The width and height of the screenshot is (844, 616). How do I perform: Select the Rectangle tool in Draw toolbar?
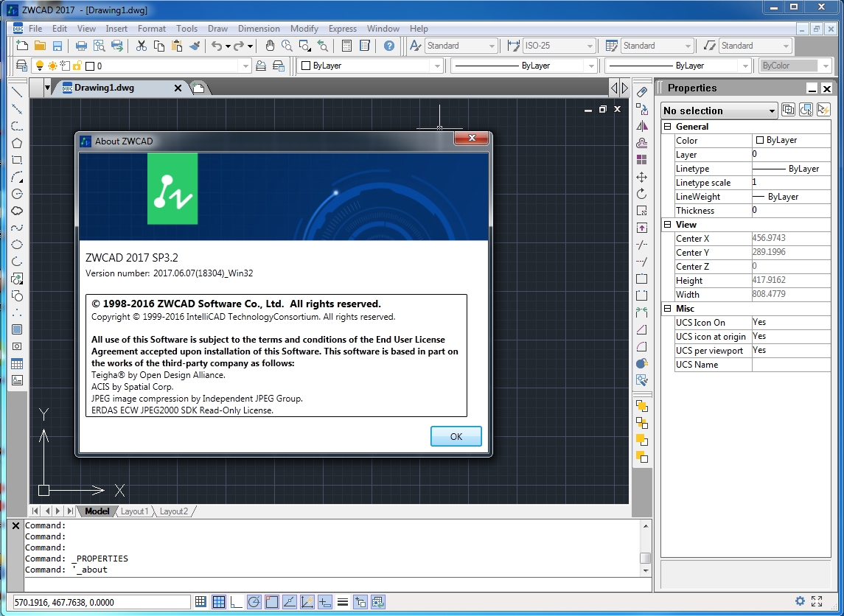coord(17,161)
